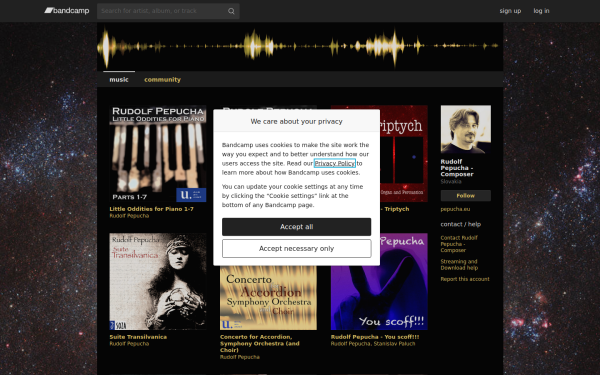Viewport: 600px width, 375px height.
Task: Open Little Oddities for Piano album cover
Action: coord(158,154)
